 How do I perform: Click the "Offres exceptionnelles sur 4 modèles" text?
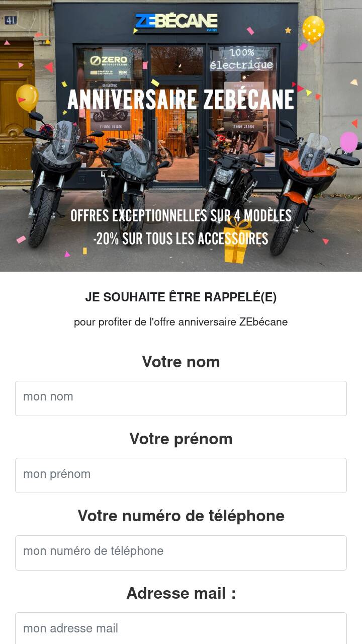coord(180,216)
